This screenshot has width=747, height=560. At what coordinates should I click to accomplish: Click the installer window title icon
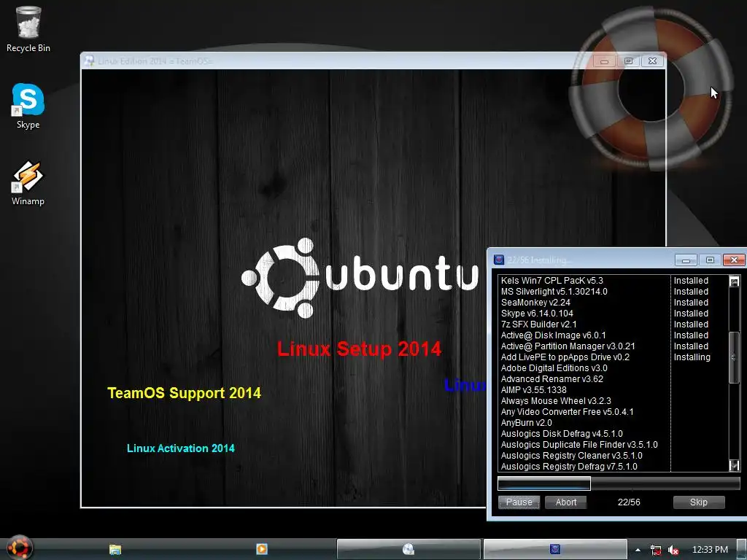[x=499, y=260]
